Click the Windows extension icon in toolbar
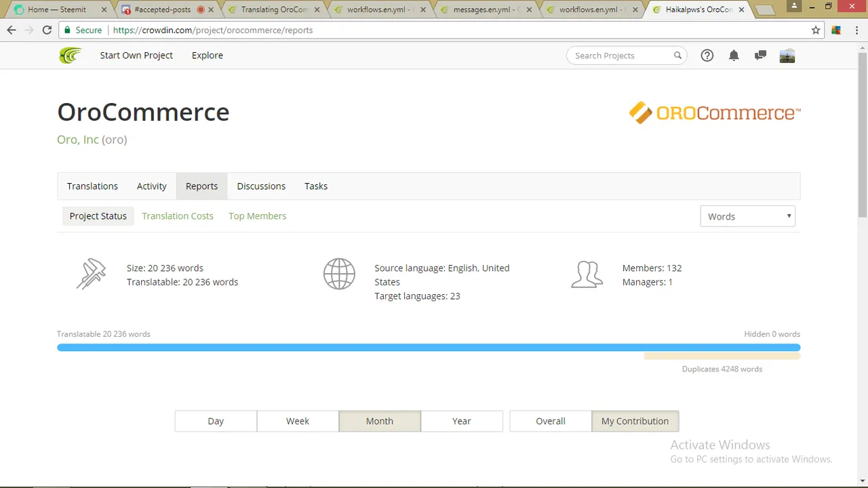868x488 pixels. point(836,30)
